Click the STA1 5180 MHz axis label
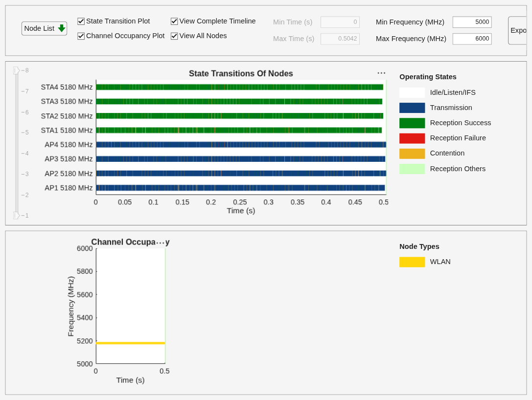 point(67,131)
